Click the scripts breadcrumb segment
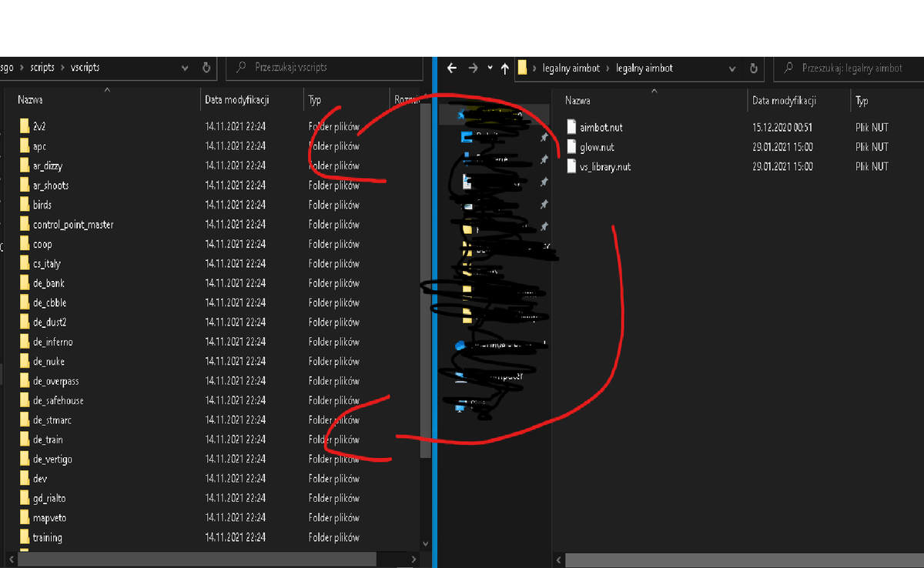924x568 pixels. click(x=42, y=68)
